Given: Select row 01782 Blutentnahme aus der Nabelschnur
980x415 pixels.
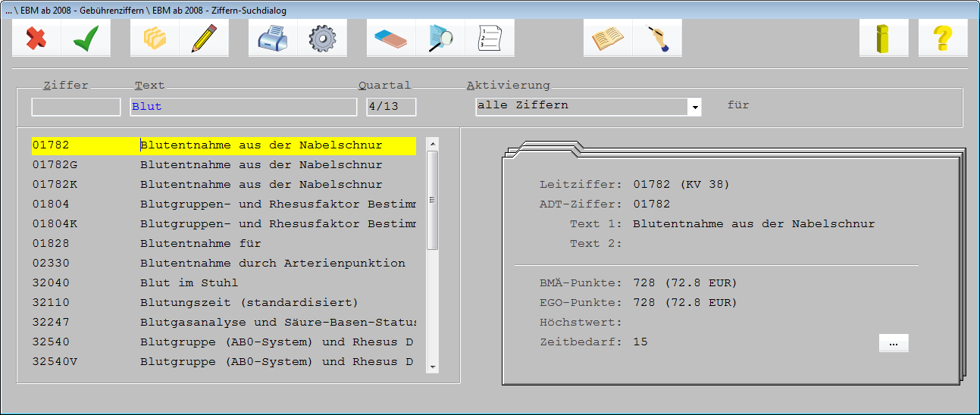Looking at the screenshot, I should (x=224, y=145).
